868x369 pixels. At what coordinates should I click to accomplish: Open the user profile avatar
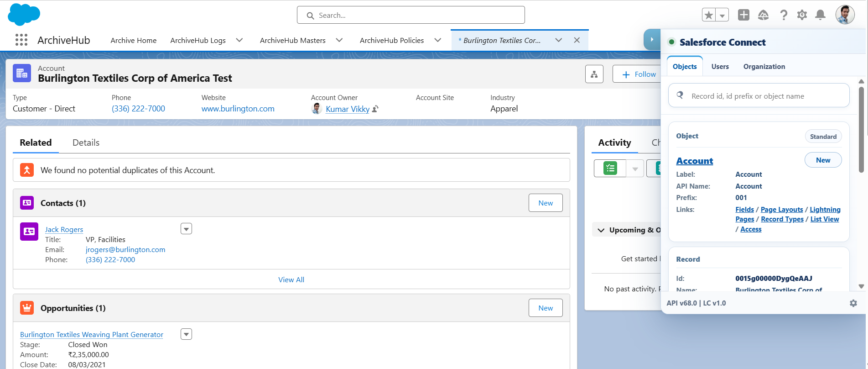click(845, 15)
